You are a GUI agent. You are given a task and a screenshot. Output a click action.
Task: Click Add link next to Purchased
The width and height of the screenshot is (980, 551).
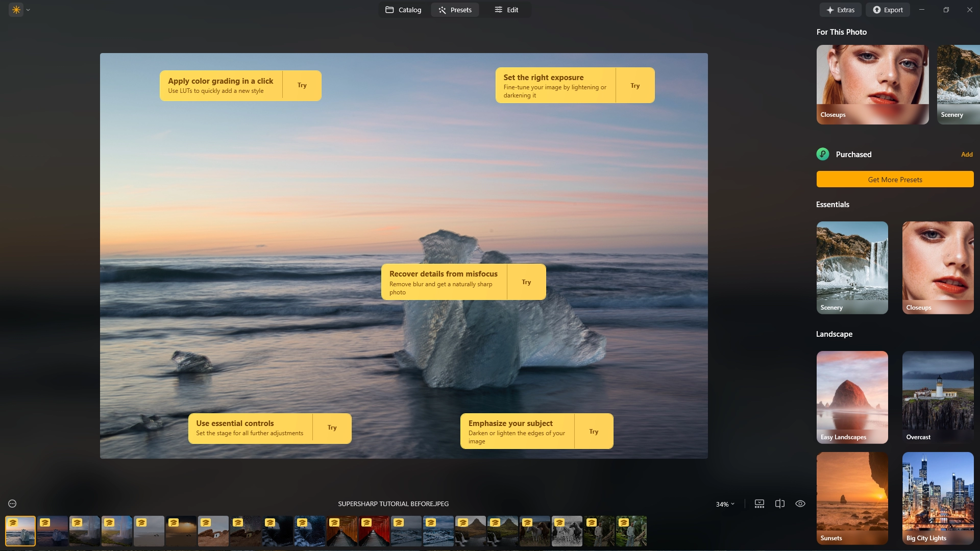[967, 154]
